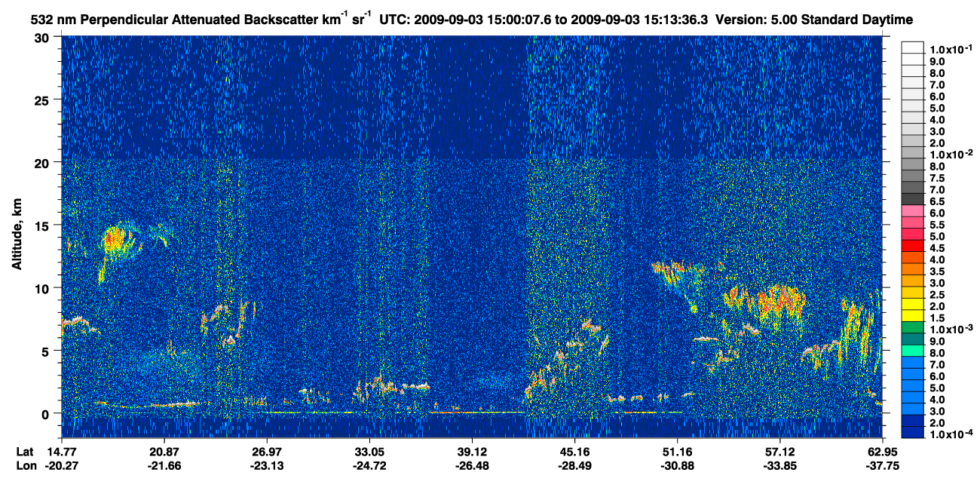Viewport: 980px width, 503px height.
Task: Click the colorbar label '3.5'
Action: click(x=938, y=271)
